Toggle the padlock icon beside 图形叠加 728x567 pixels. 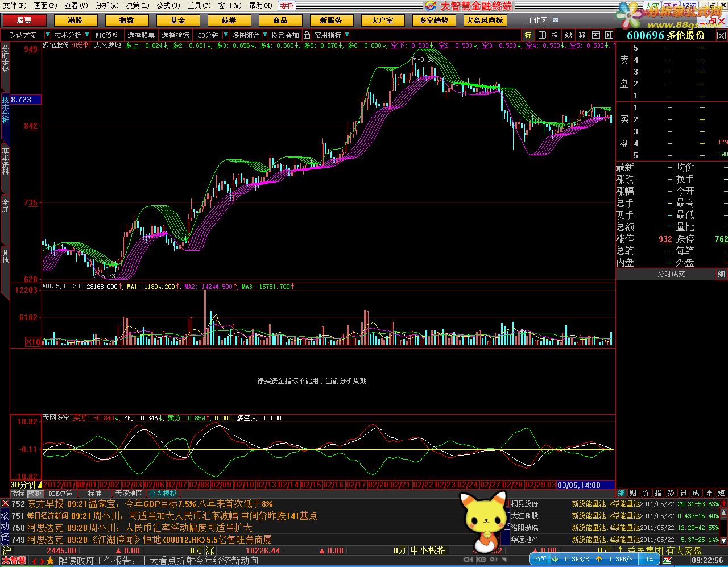tap(307, 35)
